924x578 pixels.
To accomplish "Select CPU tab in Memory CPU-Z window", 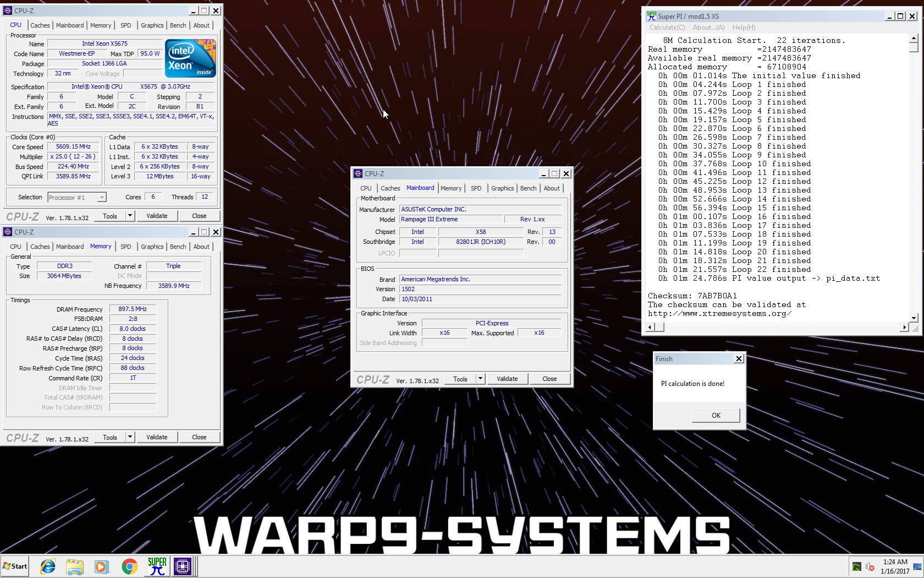I will tap(15, 247).
